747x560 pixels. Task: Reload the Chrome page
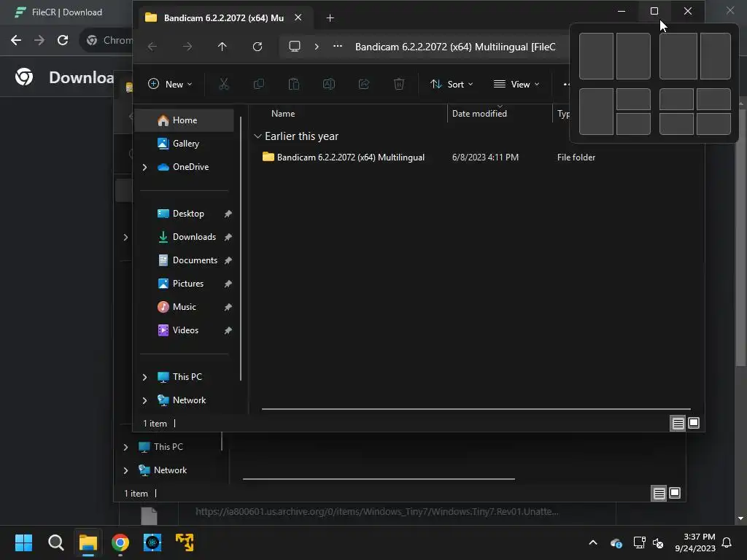pos(63,40)
